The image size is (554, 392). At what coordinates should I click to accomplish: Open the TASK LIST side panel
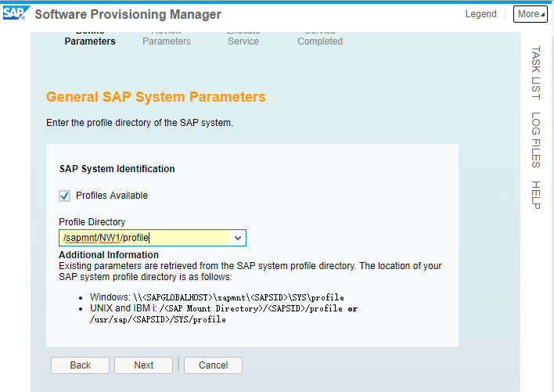[536, 73]
